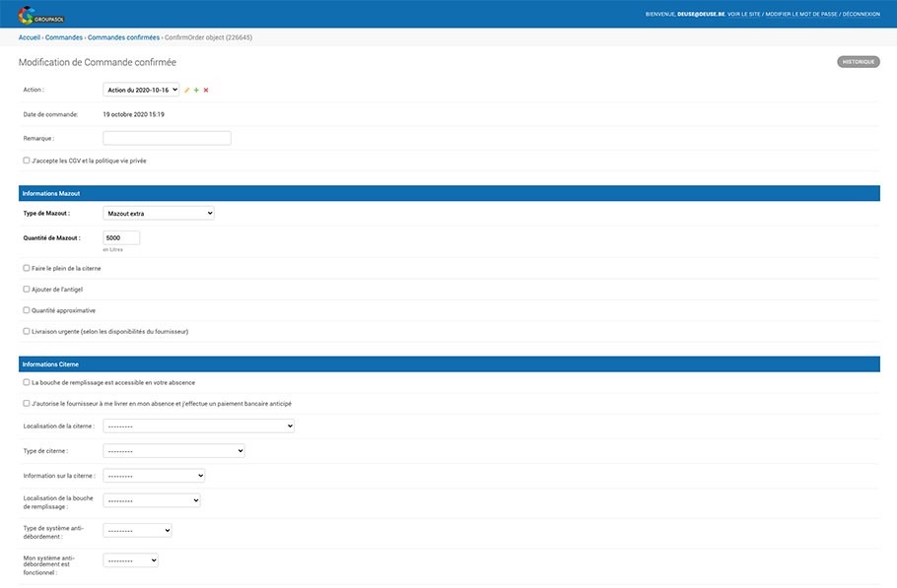Image resolution: width=897 pixels, height=588 pixels.
Task: Expand the Type de citerne dropdown
Action: pyautogui.click(x=173, y=451)
